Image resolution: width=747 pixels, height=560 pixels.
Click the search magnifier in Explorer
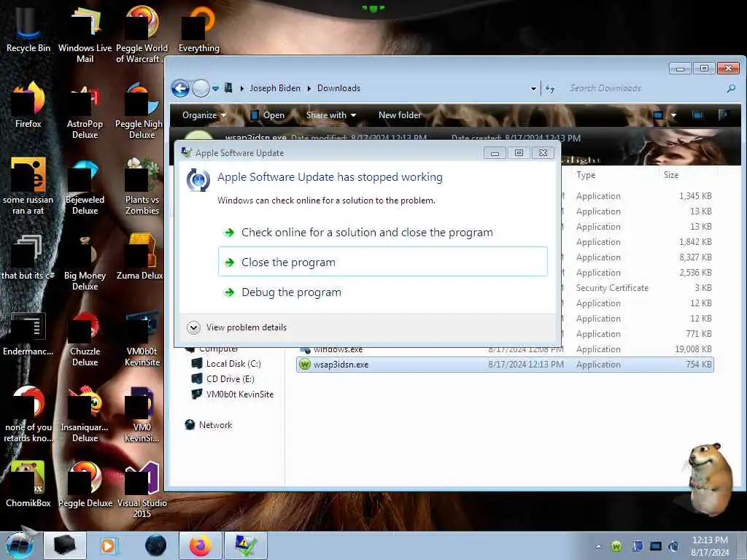point(731,88)
